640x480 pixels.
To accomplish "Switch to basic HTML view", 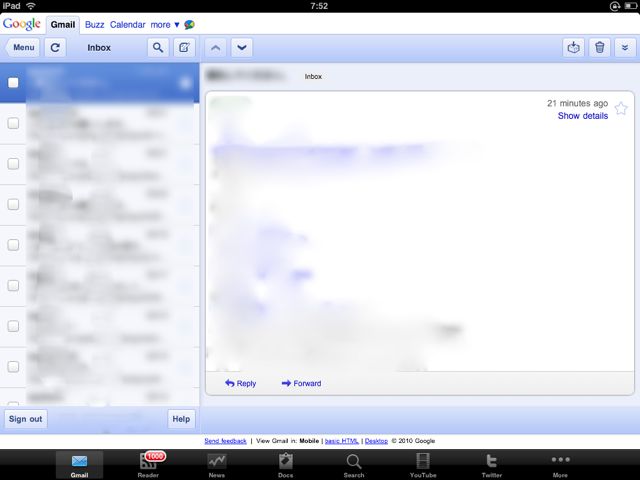I will 342,441.
